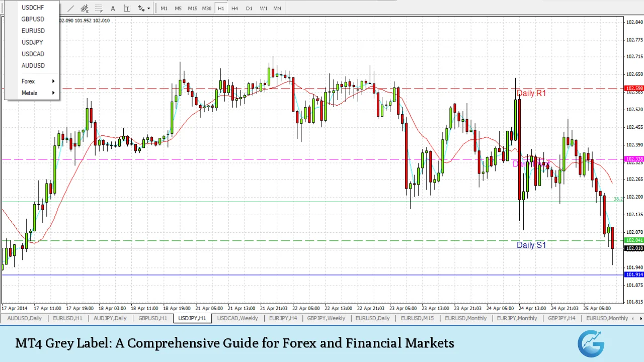Toggle the H1 timeframe button
Image resolution: width=644 pixels, height=362 pixels.
click(221, 8)
